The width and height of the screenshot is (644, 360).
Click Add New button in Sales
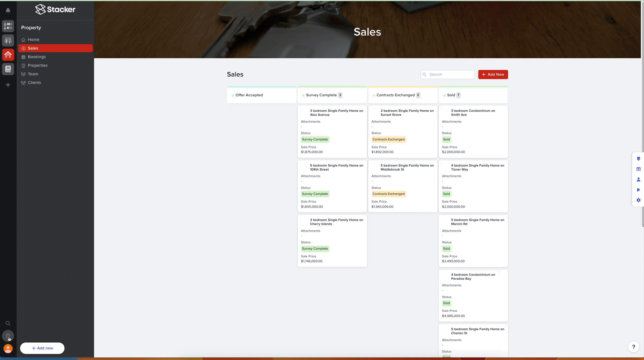(493, 74)
